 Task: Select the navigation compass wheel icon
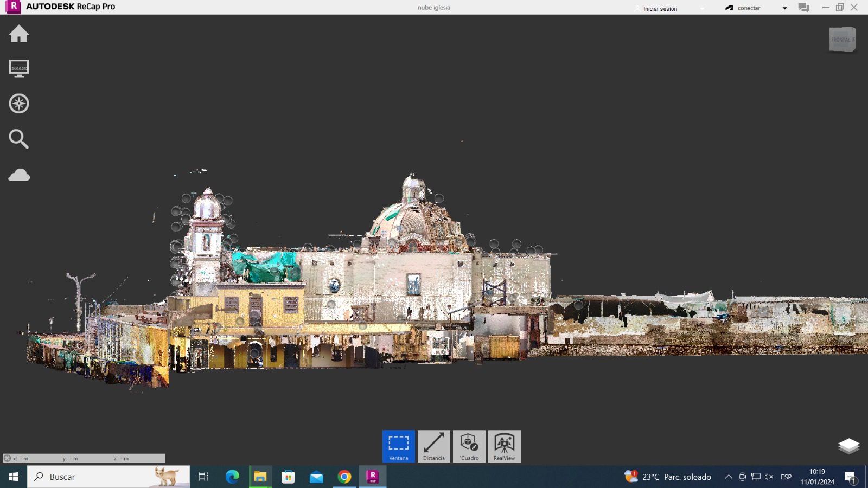coord(19,104)
